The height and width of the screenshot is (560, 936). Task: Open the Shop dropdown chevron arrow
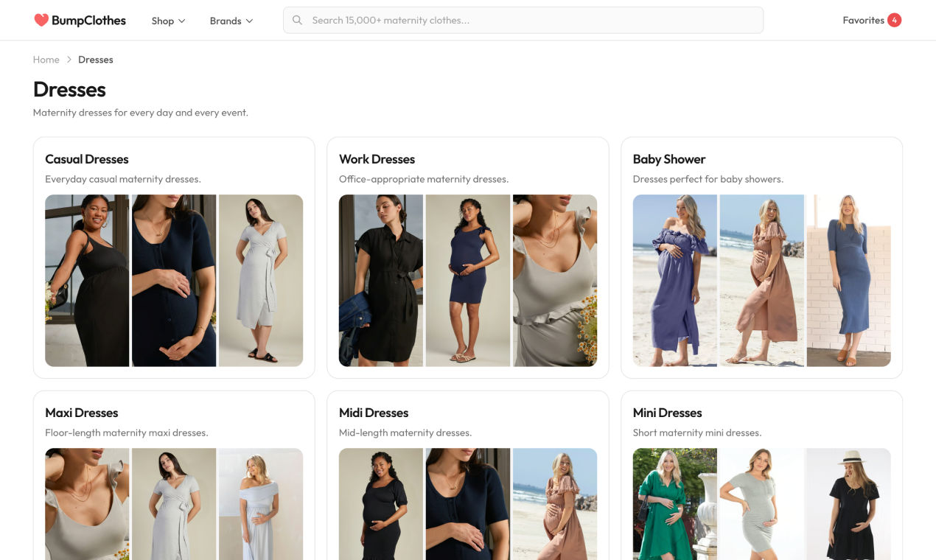184,21
